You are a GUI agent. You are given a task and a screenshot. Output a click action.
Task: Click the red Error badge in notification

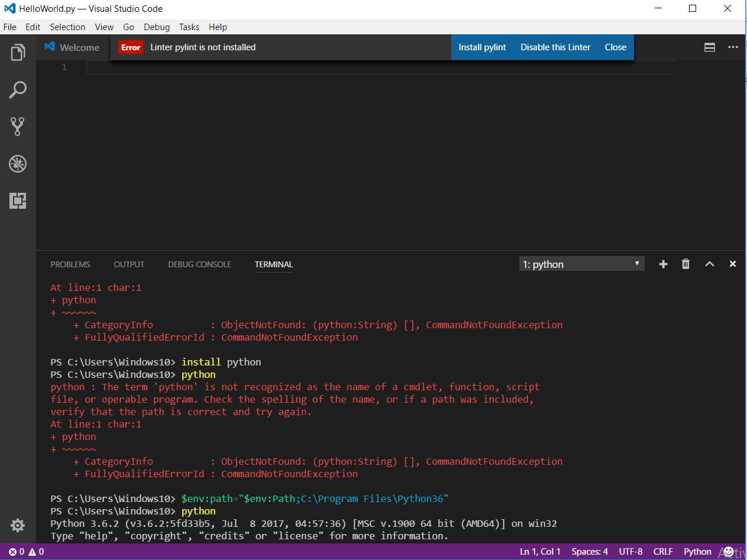click(x=131, y=47)
